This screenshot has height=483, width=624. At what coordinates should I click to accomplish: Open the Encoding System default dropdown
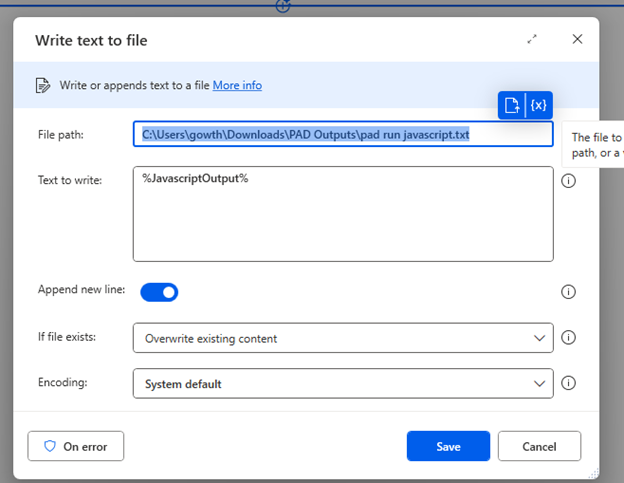[343, 384]
